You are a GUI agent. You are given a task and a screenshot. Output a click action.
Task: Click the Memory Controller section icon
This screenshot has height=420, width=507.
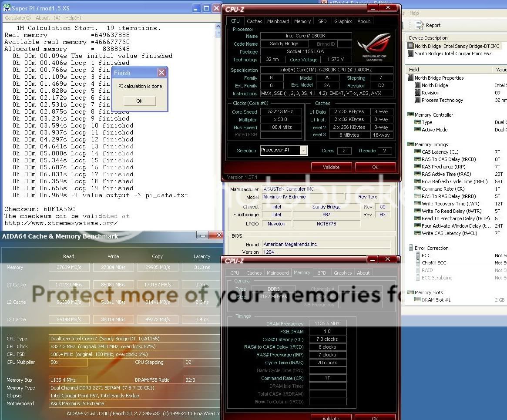click(x=411, y=115)
